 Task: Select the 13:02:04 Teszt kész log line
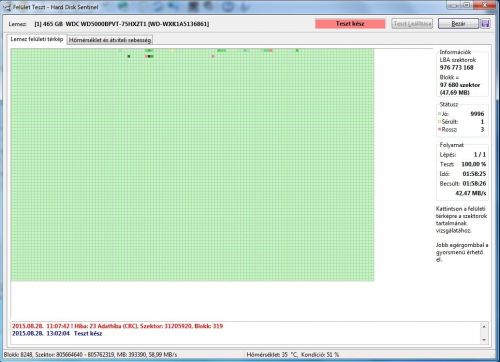(x=57, y=333)
